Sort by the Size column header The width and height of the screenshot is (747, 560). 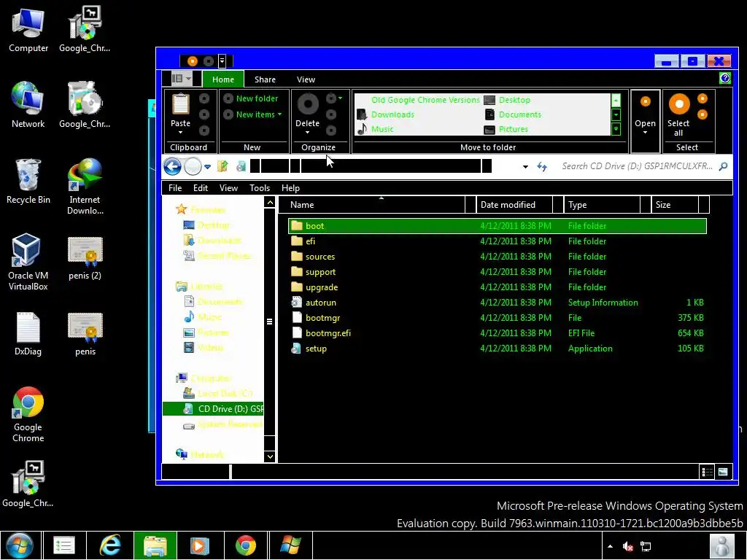pyautogui.click(x=675, y=205)
